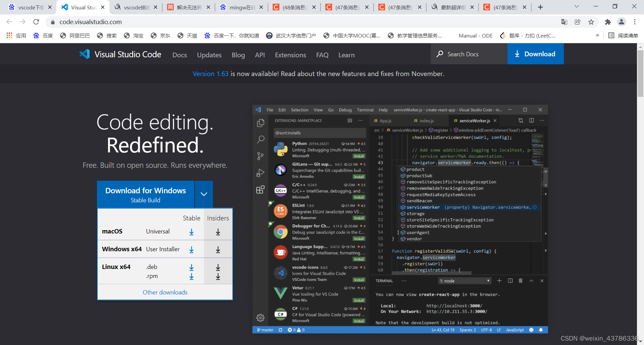Bookmark page with star icon
644x345 pixels.
coord(591,22)
